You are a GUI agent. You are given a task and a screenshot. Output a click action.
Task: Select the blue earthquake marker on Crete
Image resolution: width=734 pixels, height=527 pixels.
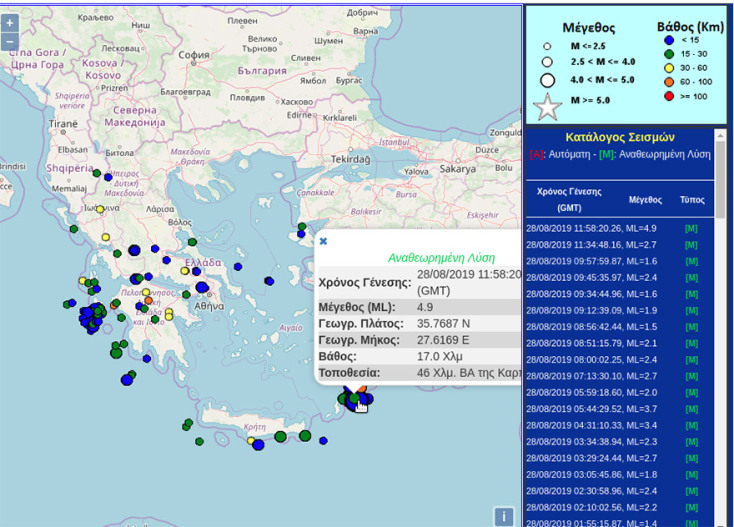click(x=258, y=445)
